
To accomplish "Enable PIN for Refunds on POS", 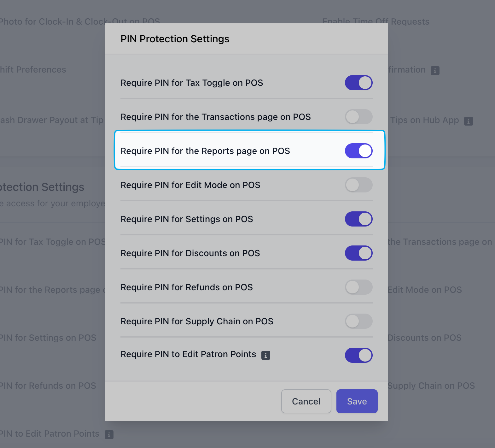I will tap(358, 287).
